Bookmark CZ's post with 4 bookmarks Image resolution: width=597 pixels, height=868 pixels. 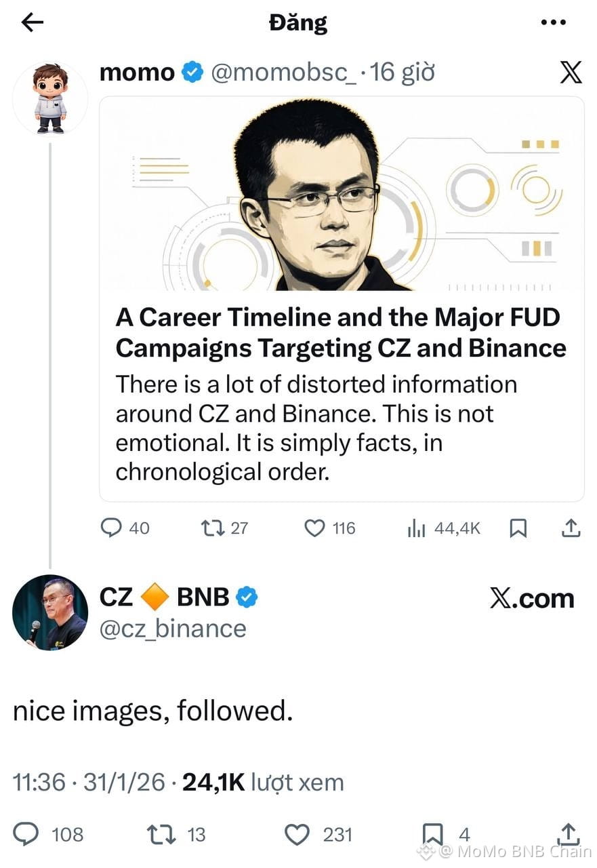point(432,834)
